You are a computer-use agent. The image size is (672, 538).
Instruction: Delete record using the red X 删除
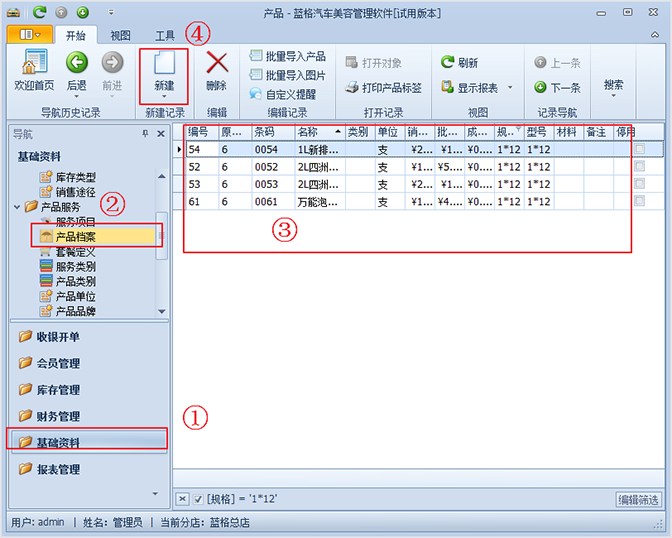click(216, 70)
